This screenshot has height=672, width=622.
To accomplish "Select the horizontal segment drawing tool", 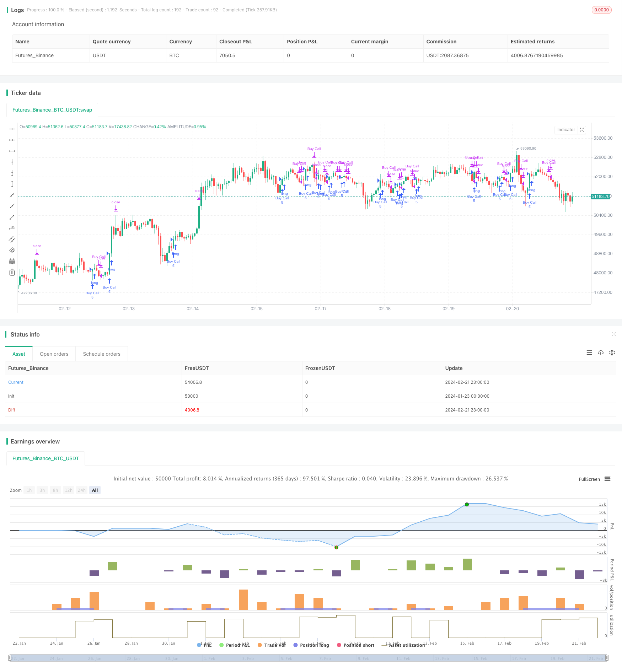I will 12,151.
